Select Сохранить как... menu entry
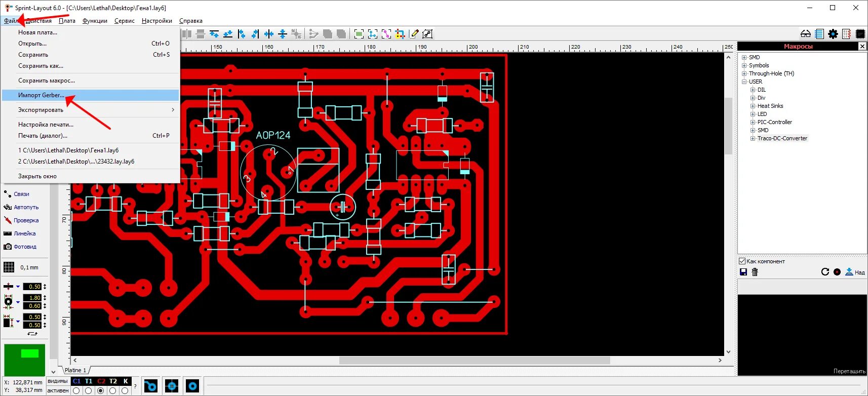 coord(91,66)
